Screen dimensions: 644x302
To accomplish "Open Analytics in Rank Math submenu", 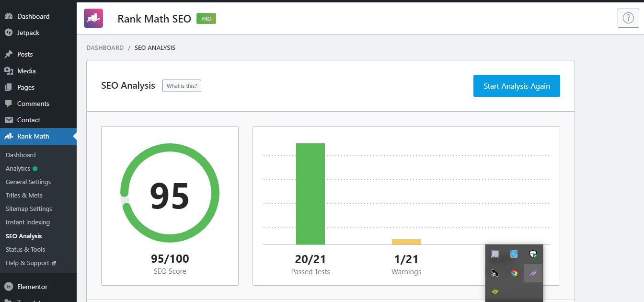I will pos(18,169).
